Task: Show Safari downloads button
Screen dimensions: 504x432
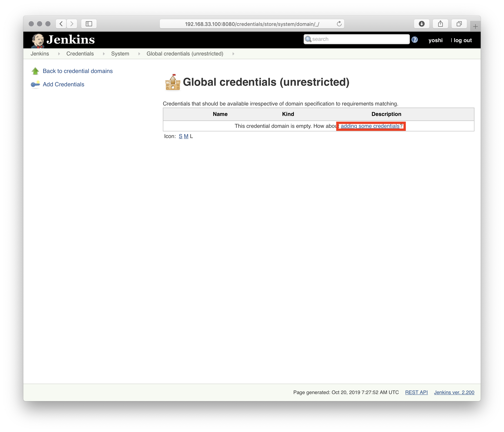Action: 422,24
